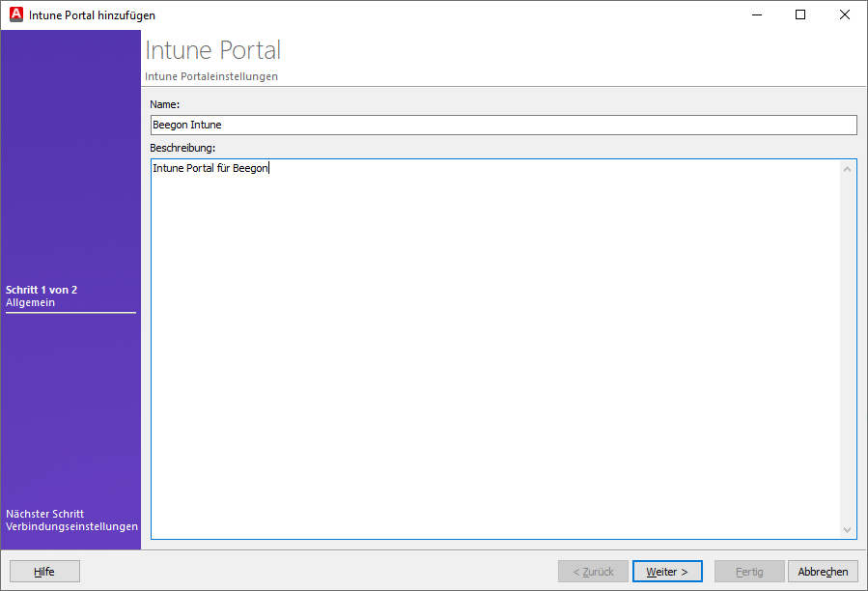Screen dimensions: 868x591
Task: Click the Intune Portaleinstellungen subtitle
Action: (x=210, y=76)
